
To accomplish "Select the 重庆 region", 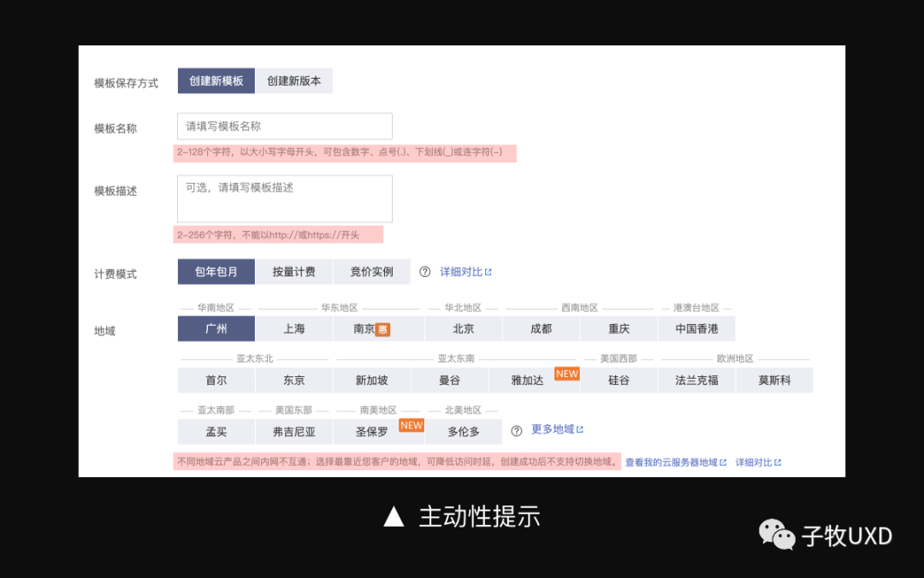I will [x=619, y=329].
